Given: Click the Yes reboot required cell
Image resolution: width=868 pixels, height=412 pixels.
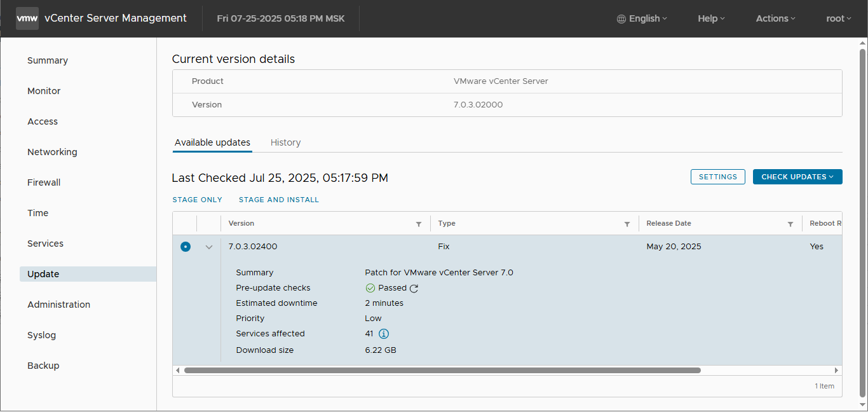Looking at the screenshot, I should coord(817,247).
